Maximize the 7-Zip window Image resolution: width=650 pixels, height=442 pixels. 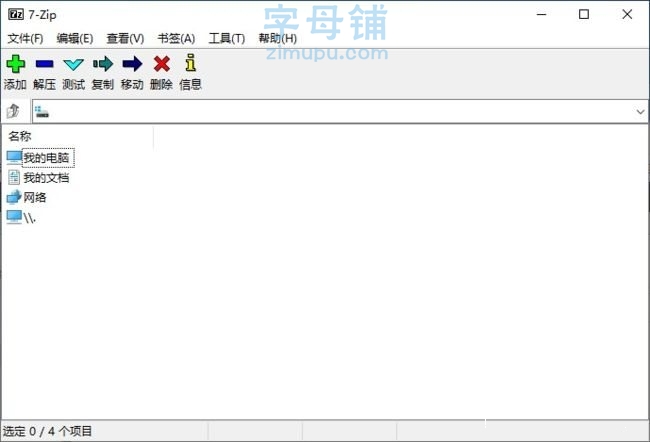tap(584, 15)
